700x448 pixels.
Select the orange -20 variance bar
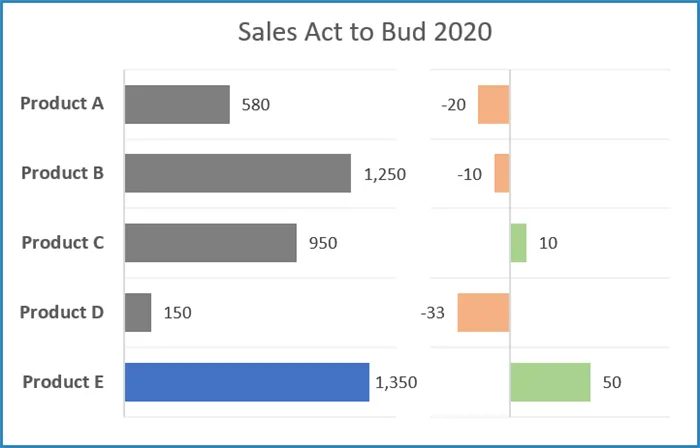click(x=494, y=104)
